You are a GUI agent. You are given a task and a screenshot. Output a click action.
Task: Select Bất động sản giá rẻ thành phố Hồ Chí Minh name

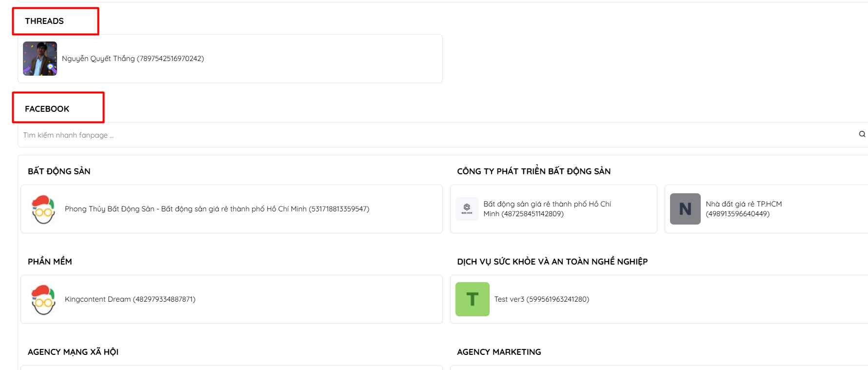pyautogui.click(x=547, y=209)
